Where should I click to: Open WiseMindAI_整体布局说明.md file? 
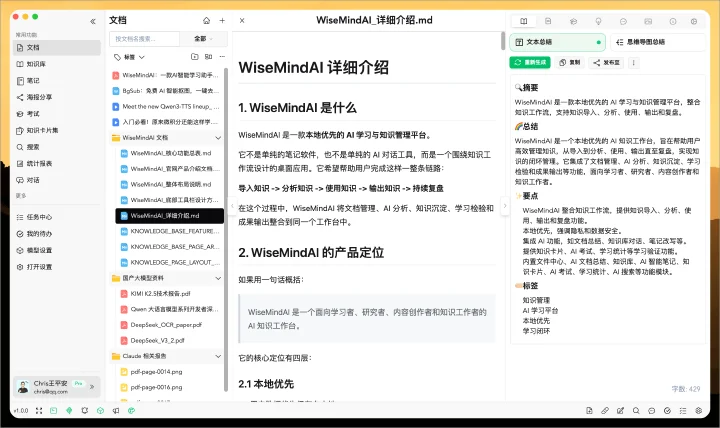click(x=169, y=184)
